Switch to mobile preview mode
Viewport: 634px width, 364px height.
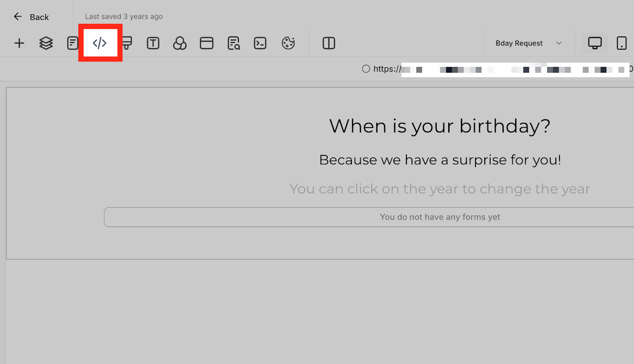click(622, 43)
